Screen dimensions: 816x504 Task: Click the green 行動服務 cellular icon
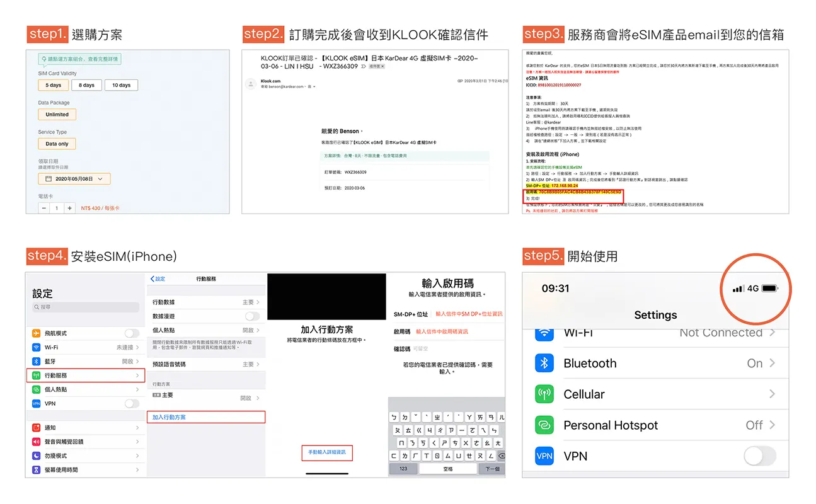tap(37, 375)
